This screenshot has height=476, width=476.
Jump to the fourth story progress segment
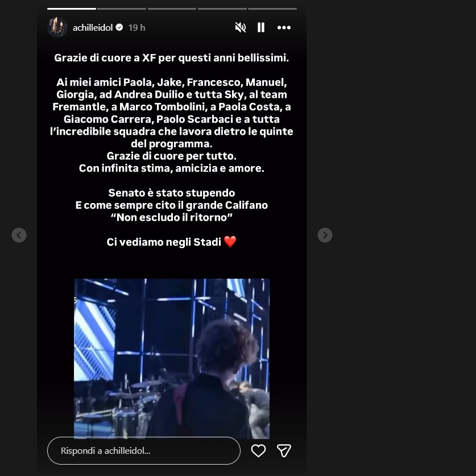click(x=222, y=9)
